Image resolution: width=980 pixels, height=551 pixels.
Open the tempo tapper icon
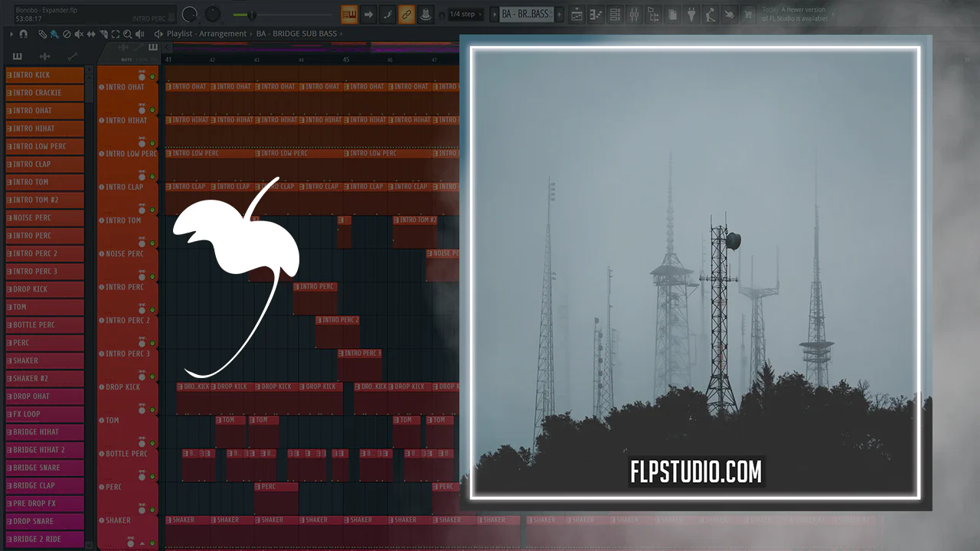click(710, 14)
